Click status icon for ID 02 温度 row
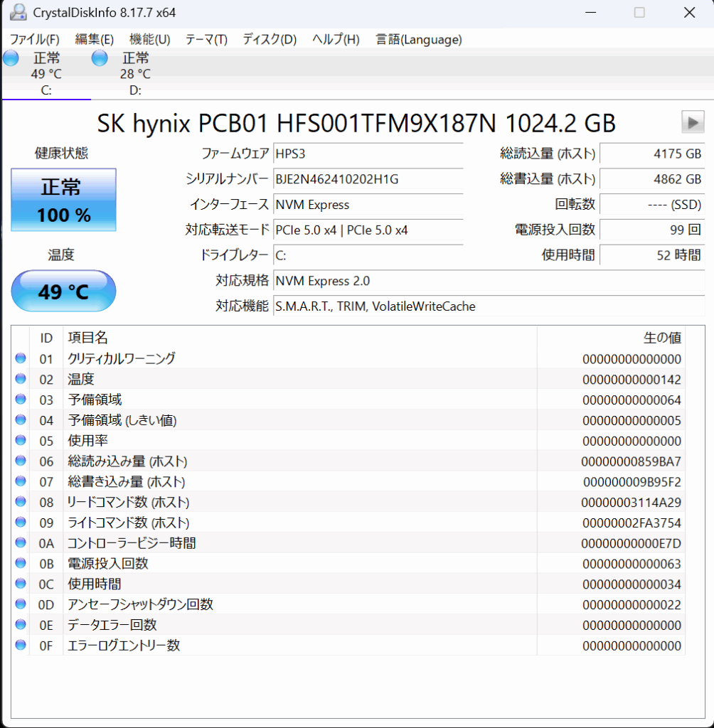 pos(21,378)
